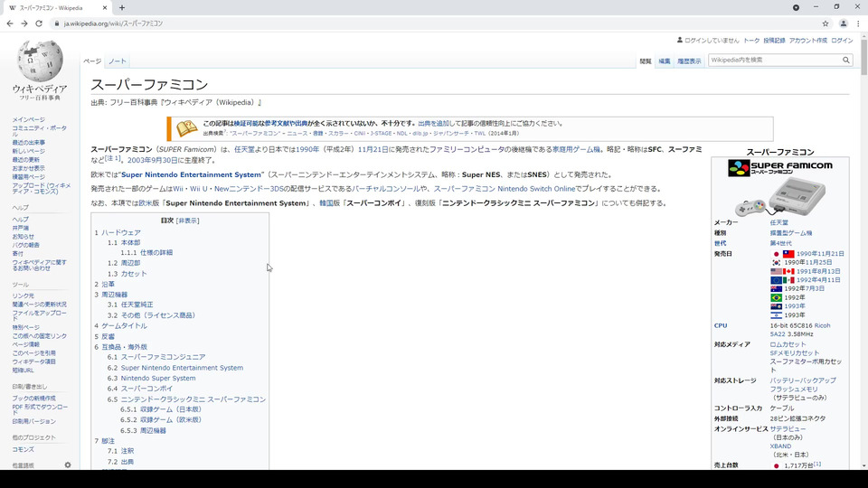The height and width of the screenshot is (488, 868).
Task: Click 第4世代 in infobox
Action: pos(780,243)
